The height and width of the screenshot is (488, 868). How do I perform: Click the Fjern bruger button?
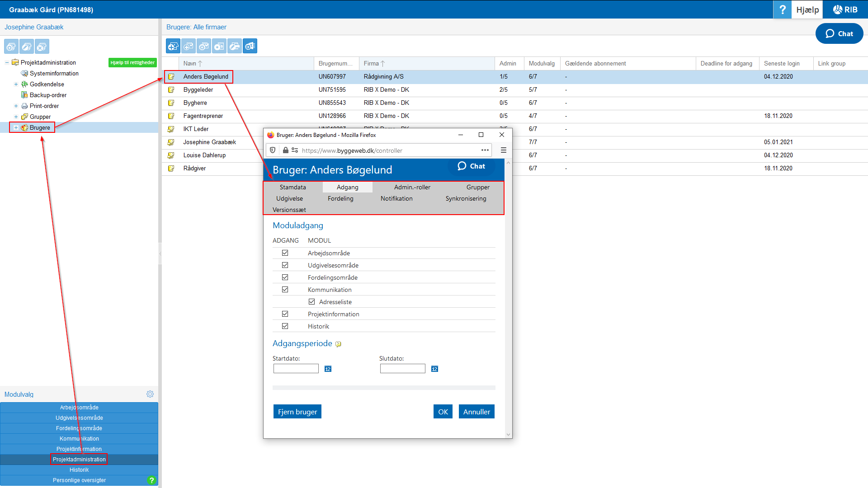click(297, 412)
